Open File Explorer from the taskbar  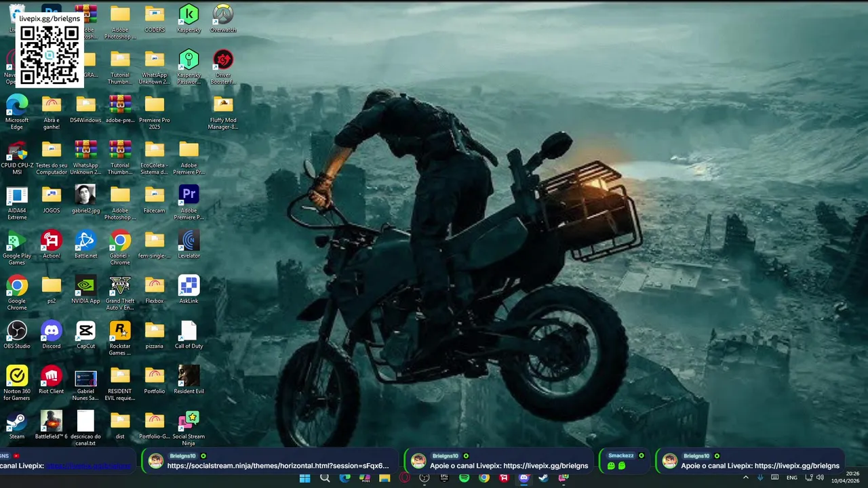[x=384, y=479]
